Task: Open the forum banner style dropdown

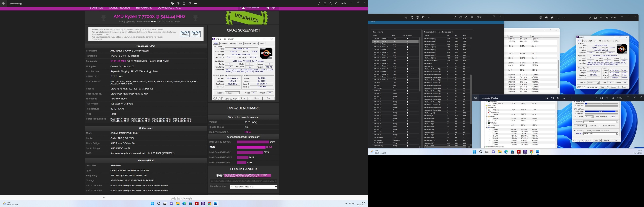Action: tap(254, 187)
